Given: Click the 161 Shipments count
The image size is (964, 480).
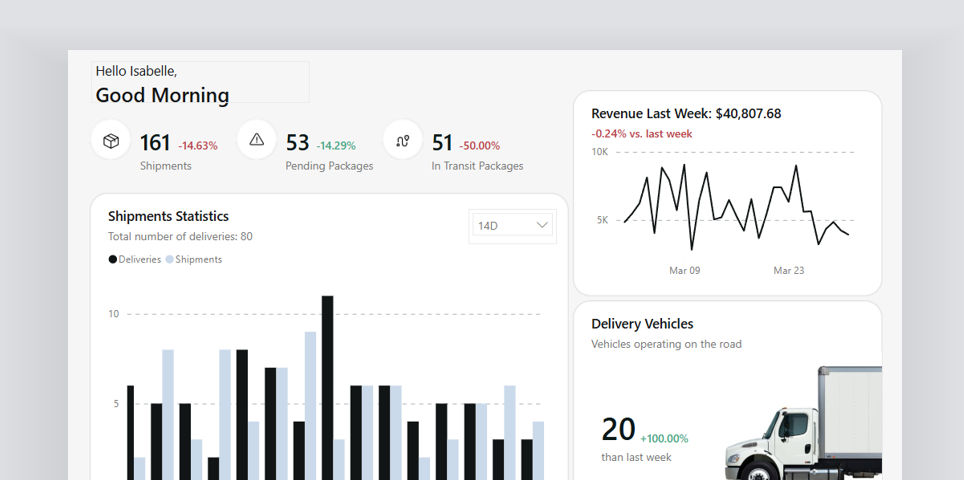Looking at the screenshot, I should pyautogui.click(x=155, y=143).
